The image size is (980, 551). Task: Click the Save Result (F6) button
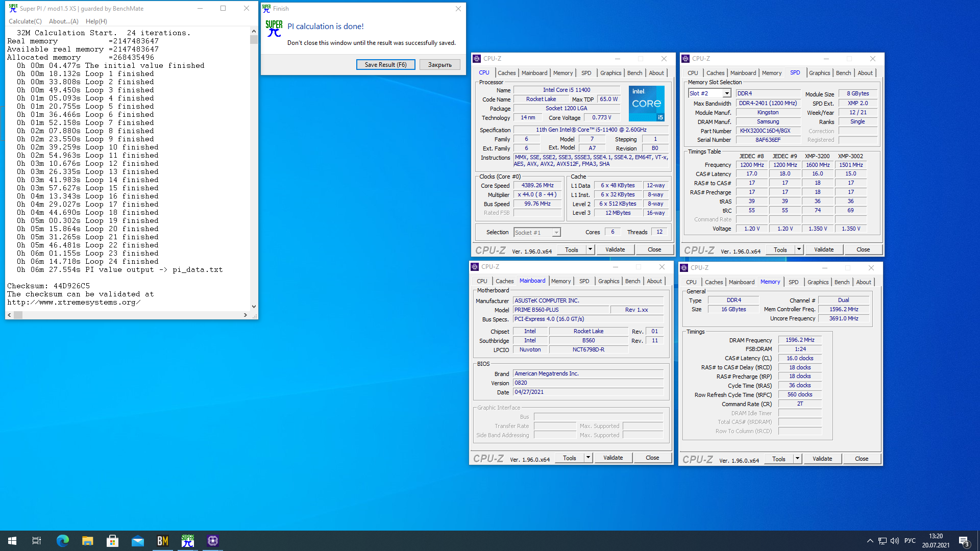coord(385,65)
